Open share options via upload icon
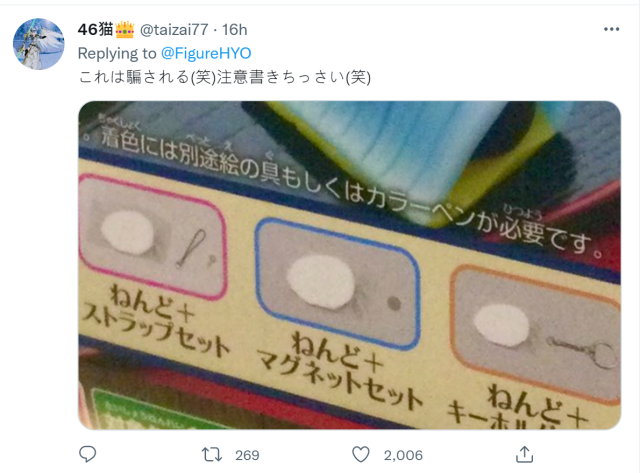This screenshot has height=473, width=640. pos(524,454)
